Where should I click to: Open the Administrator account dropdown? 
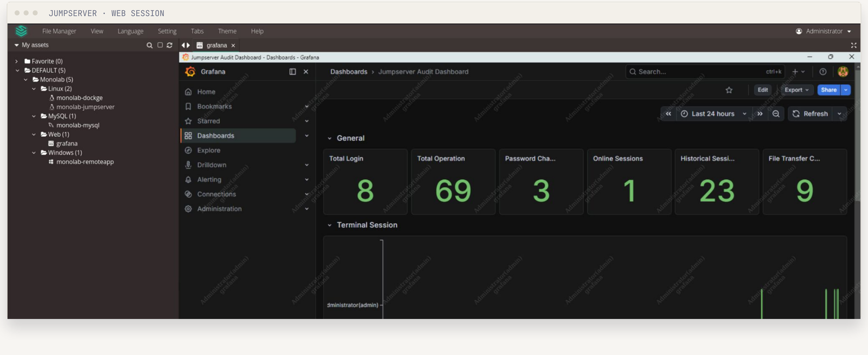(824, 31)
